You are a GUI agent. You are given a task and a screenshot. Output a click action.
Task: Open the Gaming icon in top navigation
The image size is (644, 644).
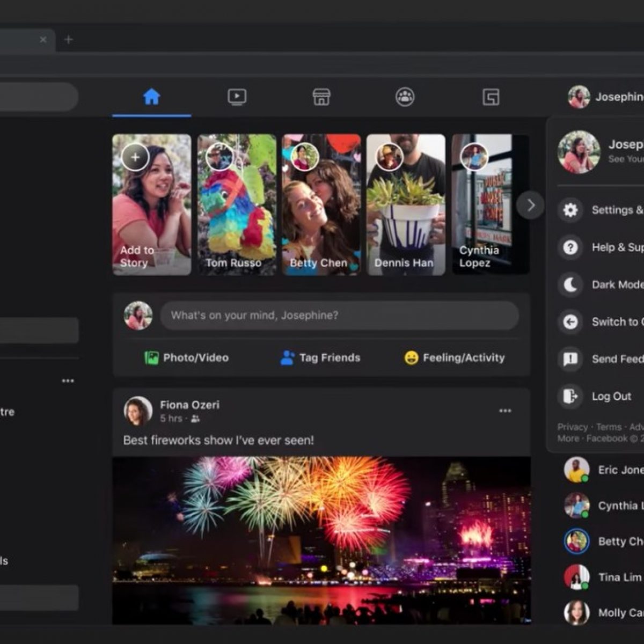pos(491,97)
